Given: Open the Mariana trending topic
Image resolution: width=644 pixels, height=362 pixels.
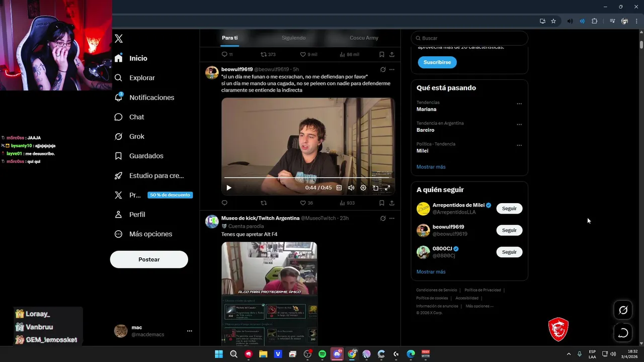Looking at the screenshot, I should coord(426,109).
